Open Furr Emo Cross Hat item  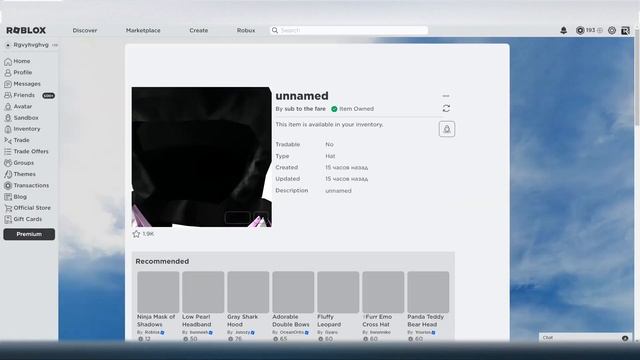pyautogui.click(x=383, y=306)
